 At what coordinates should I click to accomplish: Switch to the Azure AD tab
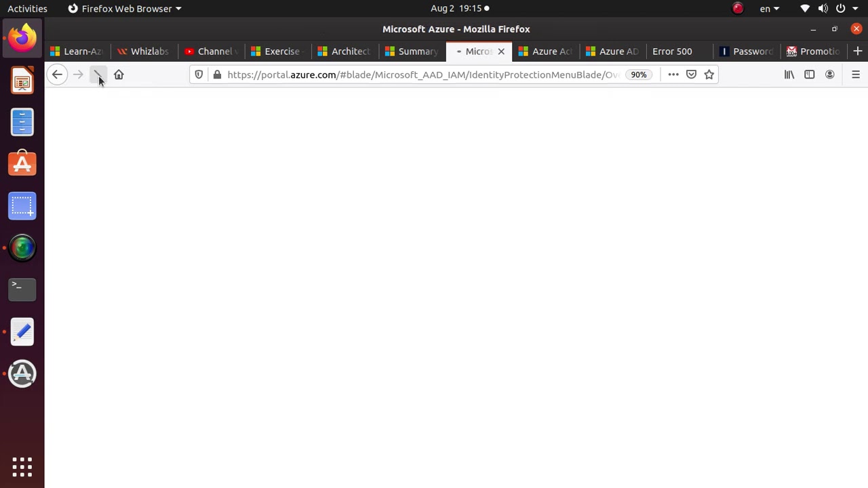coord(613,52)
